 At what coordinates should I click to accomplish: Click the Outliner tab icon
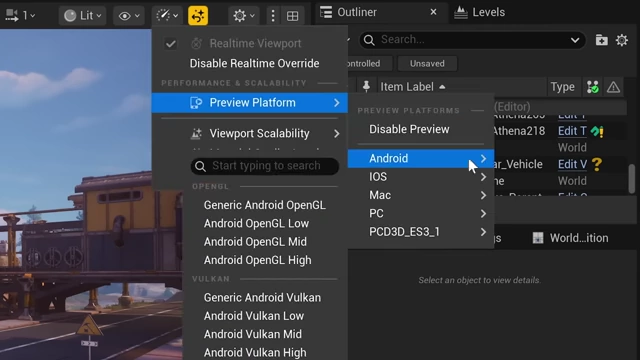[x=326, y=12]
